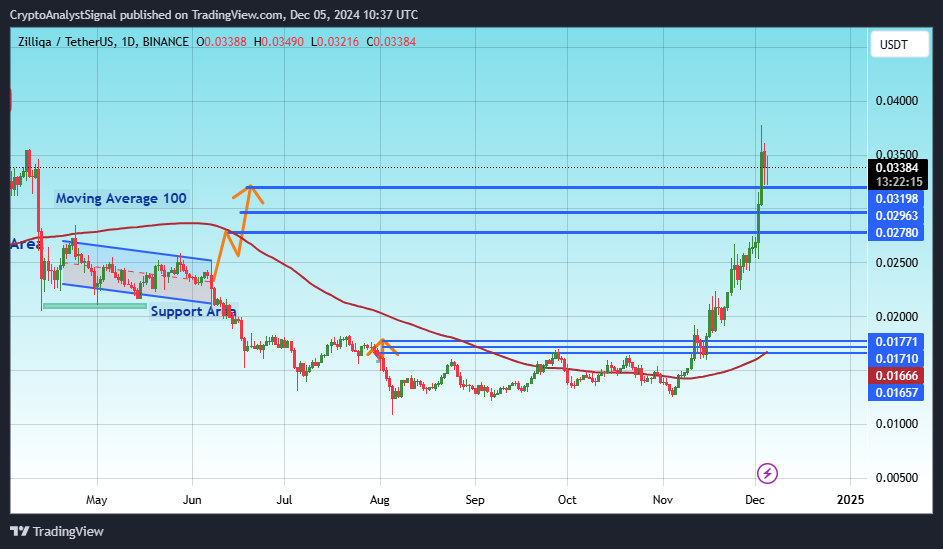The height and width of the screenshot is (549, 943).
Task: Click the 0.01771 price level label
Action: tap(897, 342)
